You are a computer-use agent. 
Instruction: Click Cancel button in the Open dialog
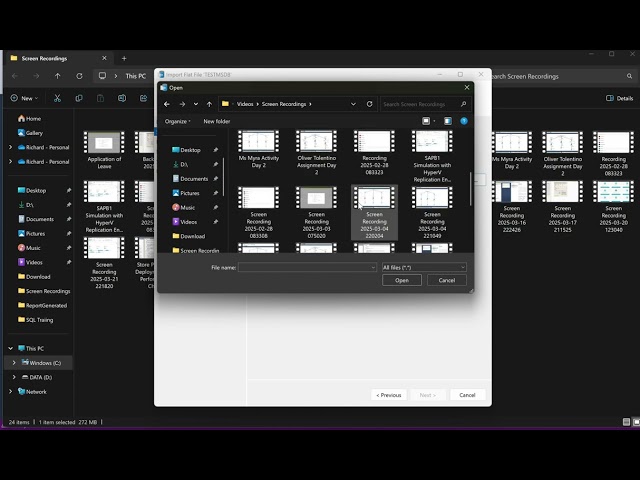pos(447,280)
